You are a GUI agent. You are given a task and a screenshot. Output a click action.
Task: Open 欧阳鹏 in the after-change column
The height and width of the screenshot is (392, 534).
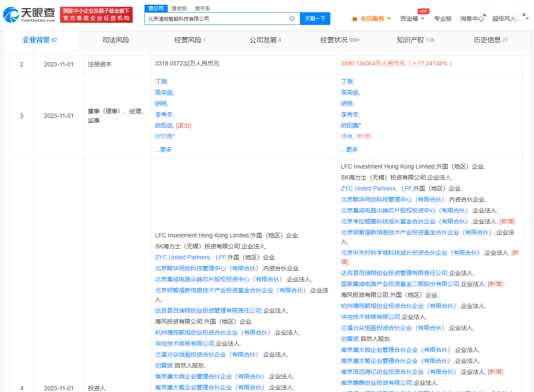coord(350,125)
